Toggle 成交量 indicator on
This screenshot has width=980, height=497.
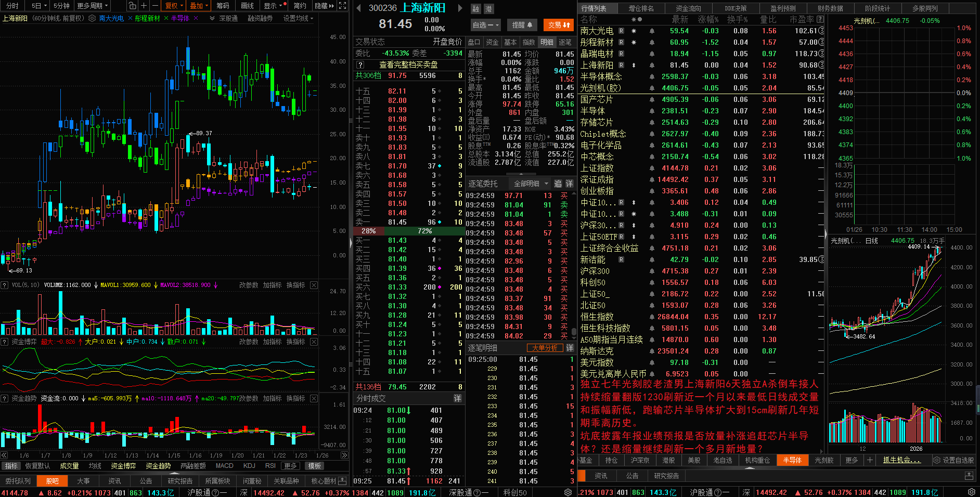tap(69, 466)
